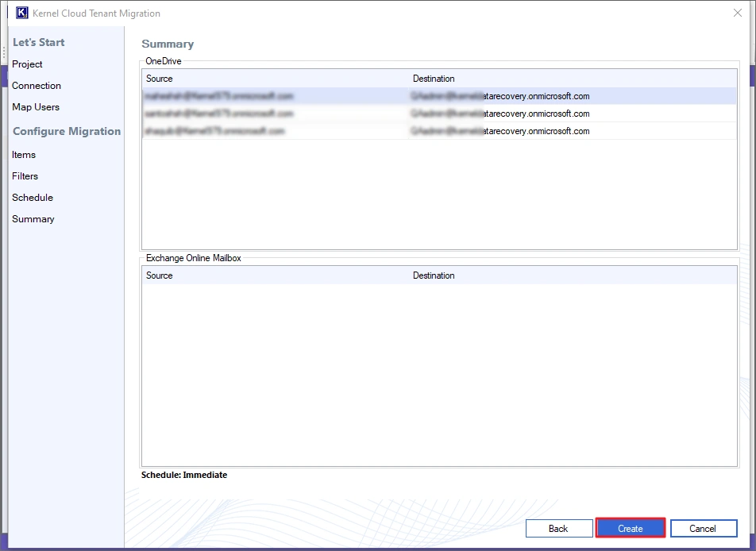Click the OneDrive Source column header
Screen dimensions: 756x551
[160, 79]
